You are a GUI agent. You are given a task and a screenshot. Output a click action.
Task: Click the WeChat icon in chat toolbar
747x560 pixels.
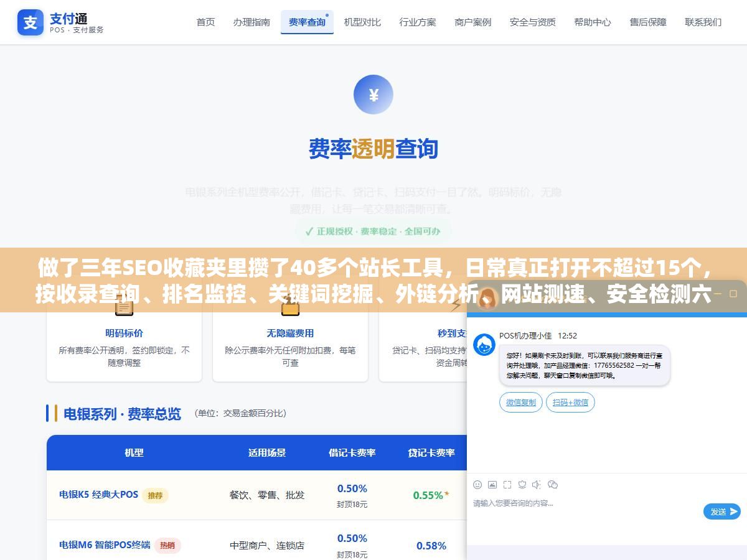coord(552,484)
